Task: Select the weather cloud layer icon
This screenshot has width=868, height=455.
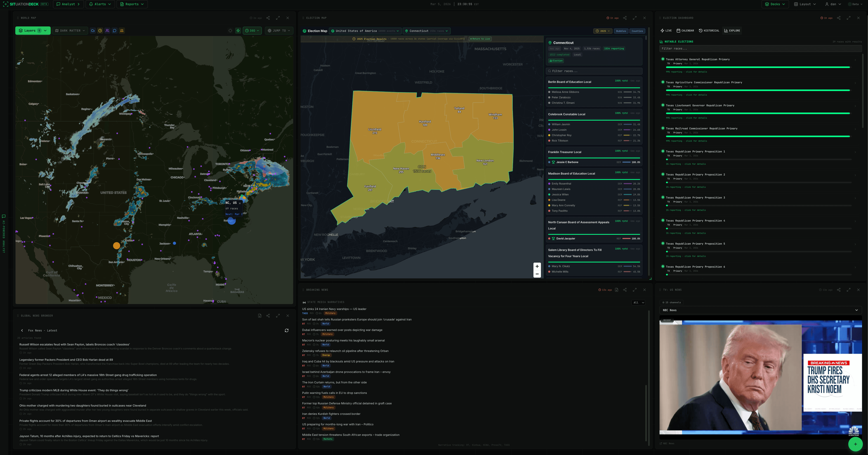Action: (x=93, y=31)
